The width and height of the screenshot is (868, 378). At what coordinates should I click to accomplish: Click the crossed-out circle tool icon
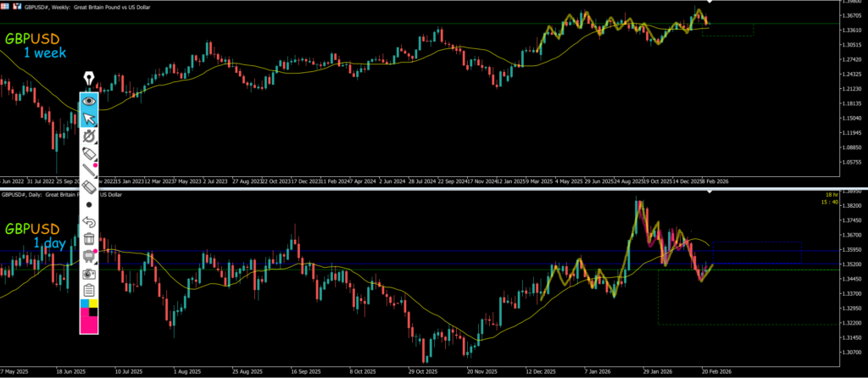89,136
